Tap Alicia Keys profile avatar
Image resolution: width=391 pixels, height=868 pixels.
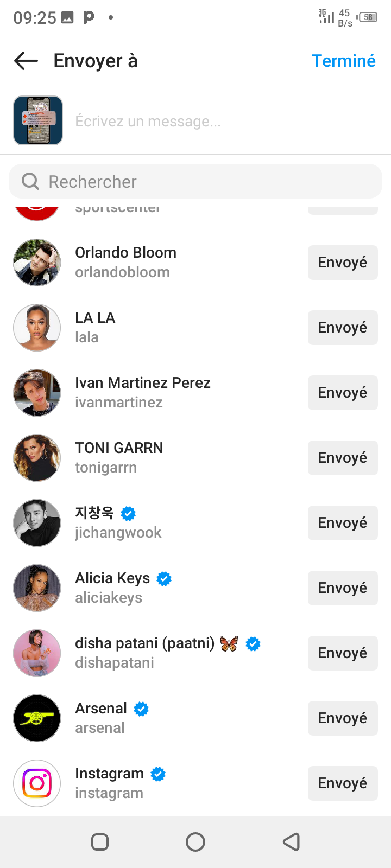point(37,588)
